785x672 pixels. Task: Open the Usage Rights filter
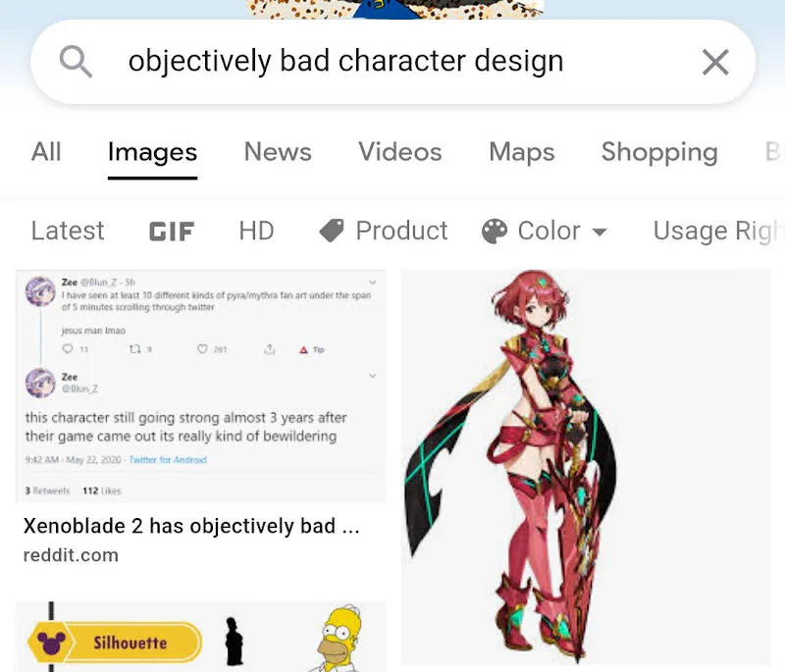click(718, 232)
